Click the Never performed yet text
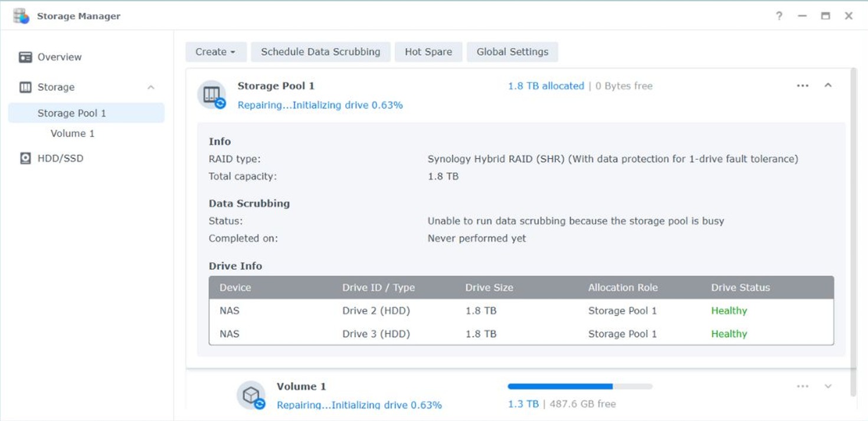This screenshot has width=868, height=421. tap(477, 239)
